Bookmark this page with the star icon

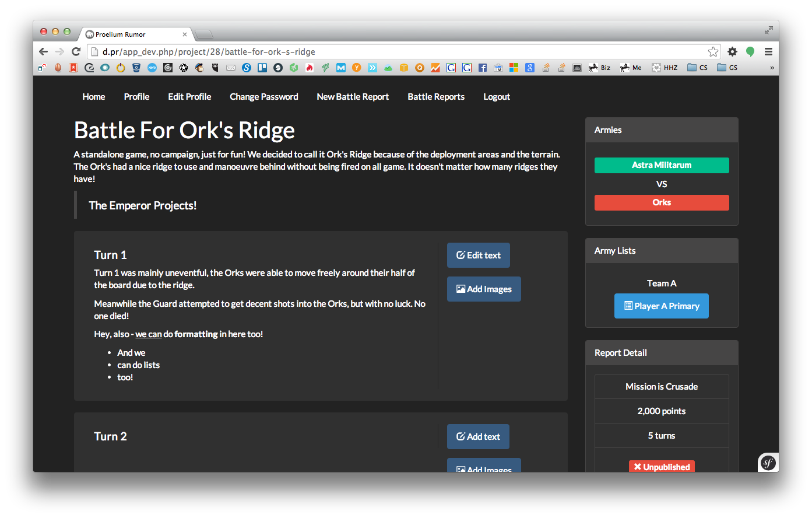click(x=713, y=52)
